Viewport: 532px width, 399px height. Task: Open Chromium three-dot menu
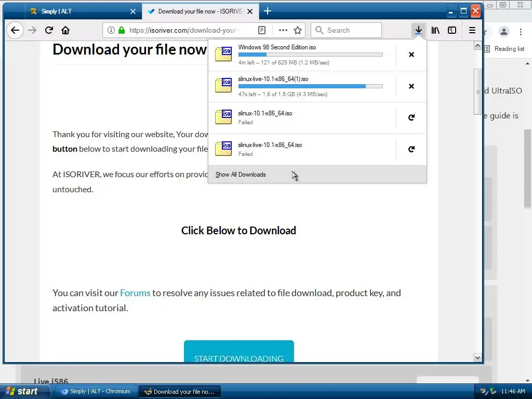tap(521, 32)
